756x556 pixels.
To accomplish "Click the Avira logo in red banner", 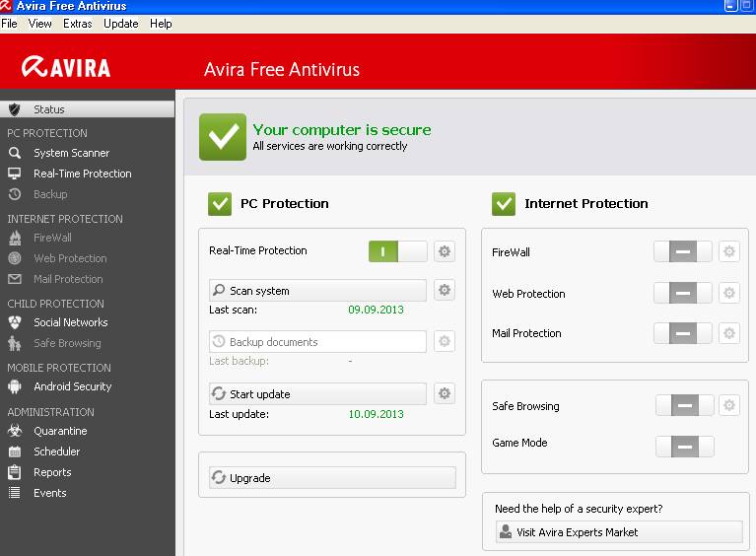I will tap(66, 67).
